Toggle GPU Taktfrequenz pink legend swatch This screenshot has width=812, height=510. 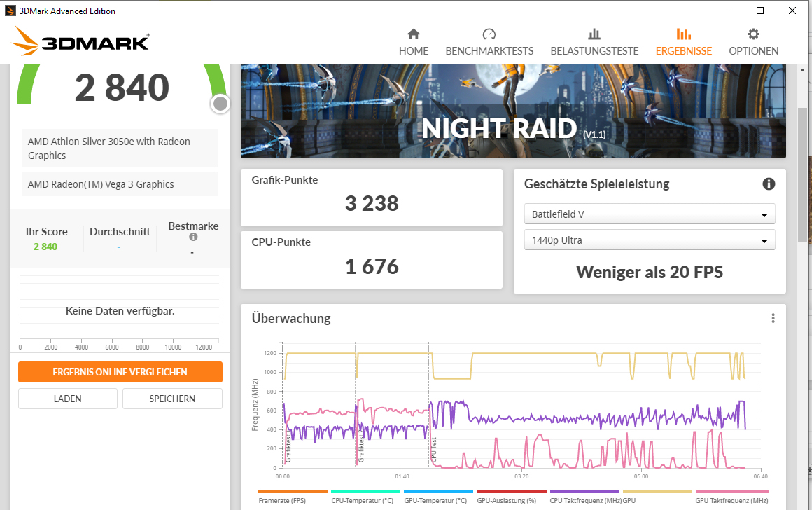pos(731,491)
